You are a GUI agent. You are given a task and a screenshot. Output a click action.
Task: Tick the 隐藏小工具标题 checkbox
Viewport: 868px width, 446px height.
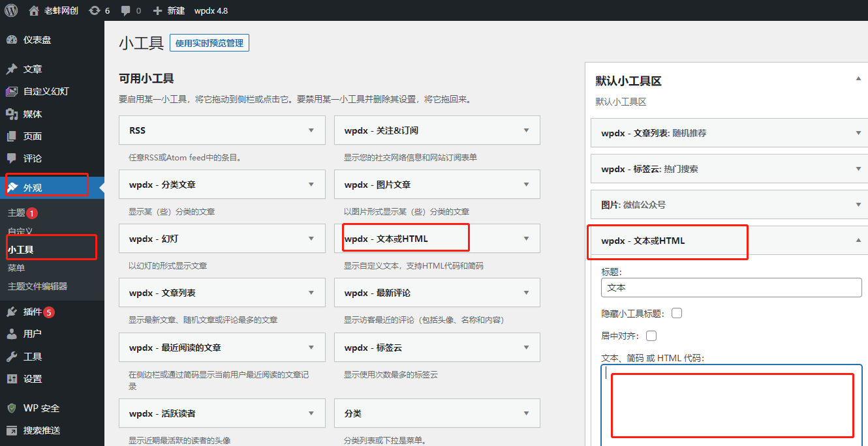pyautogui.click(x=677, y=313)
